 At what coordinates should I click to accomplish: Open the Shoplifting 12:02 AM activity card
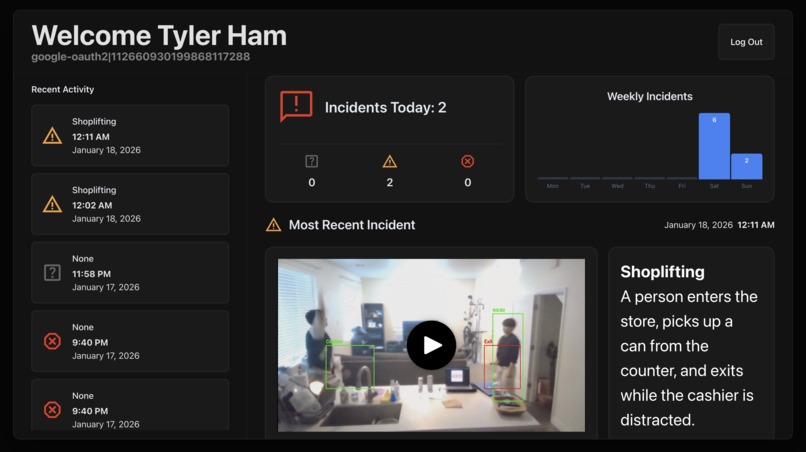pyautogui.click(x=130, y=204)
